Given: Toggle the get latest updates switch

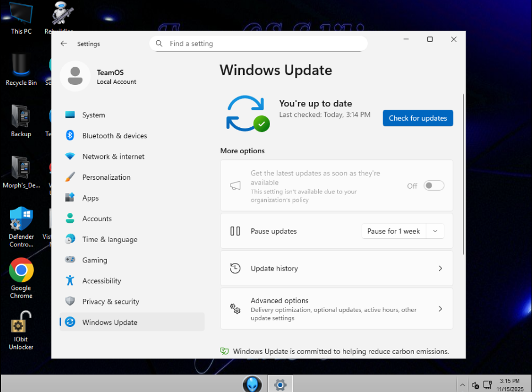Looking at the screenshot, I should 434,186.
